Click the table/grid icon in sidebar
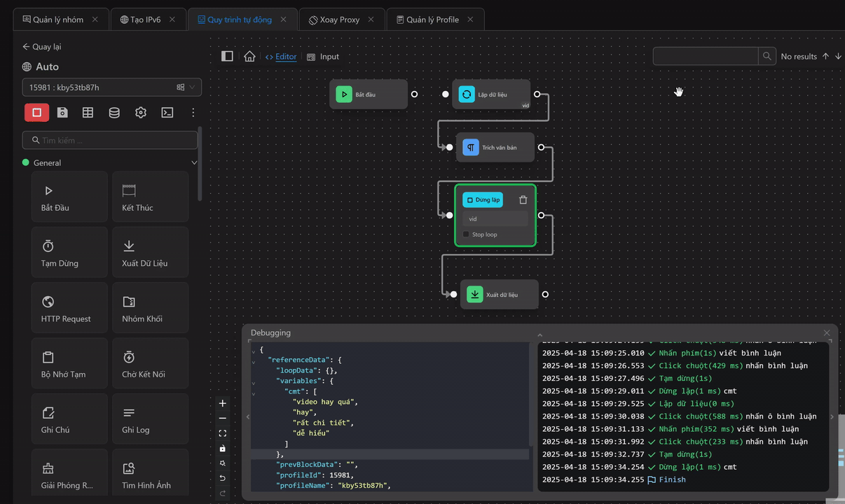The image size is (845, 504). click(88, 112)
